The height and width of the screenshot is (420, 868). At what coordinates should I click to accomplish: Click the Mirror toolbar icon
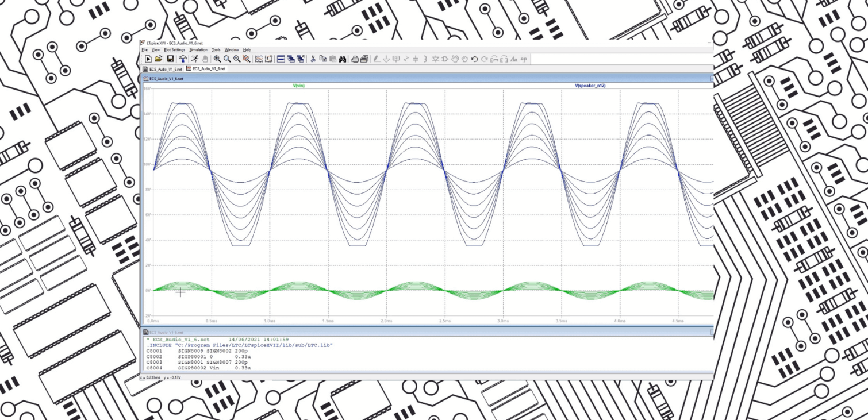tap(504, 59)
